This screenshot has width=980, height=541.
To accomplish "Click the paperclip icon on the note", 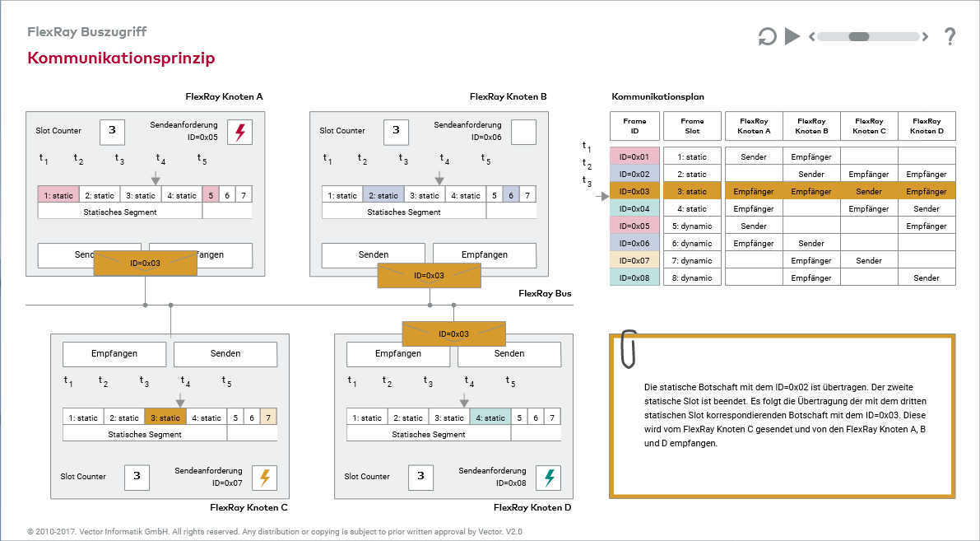I will pos(629,349).
